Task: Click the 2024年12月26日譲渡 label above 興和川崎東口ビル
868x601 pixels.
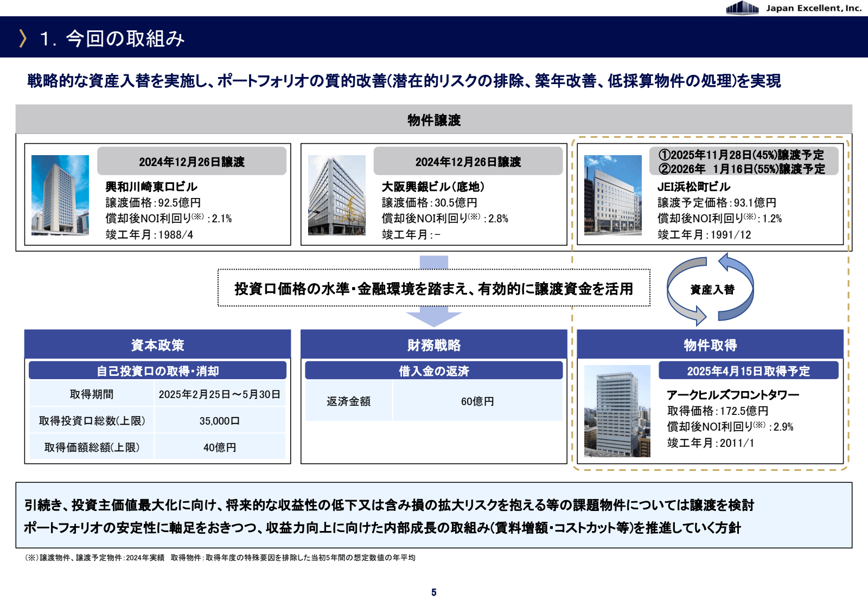Action: (192, 161)
